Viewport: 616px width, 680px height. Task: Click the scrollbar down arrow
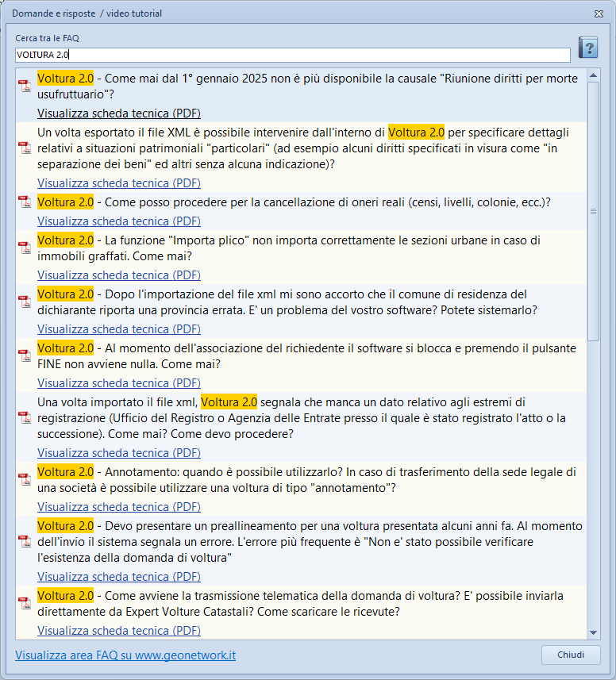point(594,632)
